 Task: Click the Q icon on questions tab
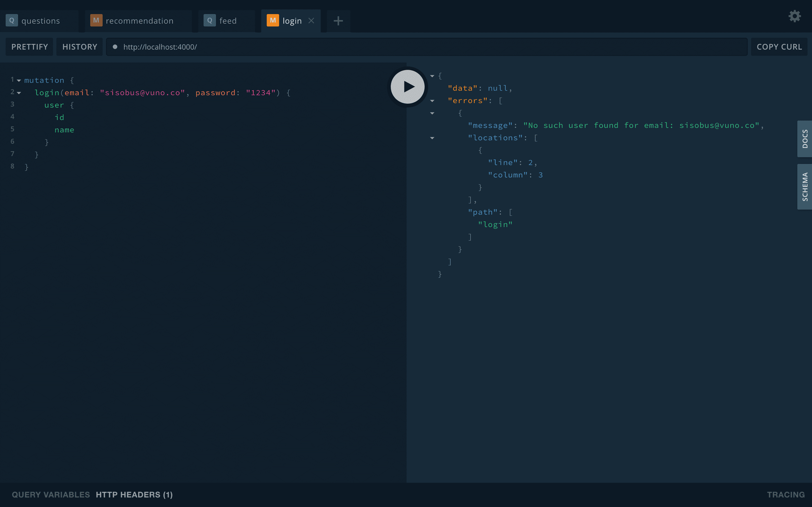(x=12, y=21)
